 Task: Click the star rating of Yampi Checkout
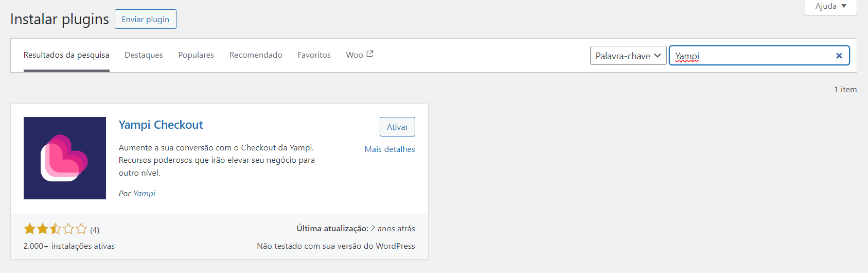56,229
